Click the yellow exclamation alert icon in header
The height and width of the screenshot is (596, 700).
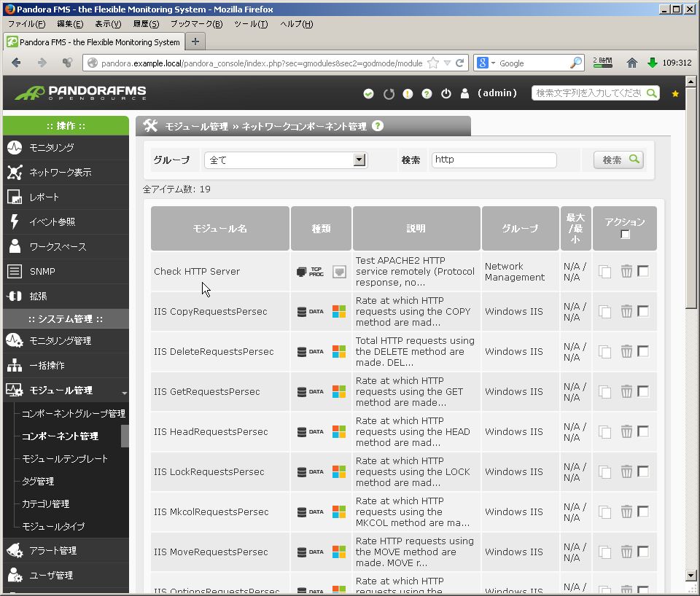(408, 94)
